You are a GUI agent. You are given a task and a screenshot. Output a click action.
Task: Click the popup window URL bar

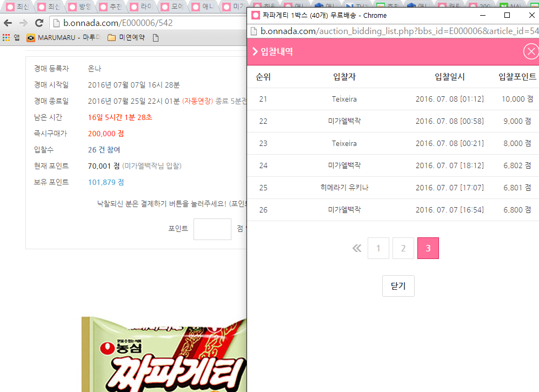pos(397,31)
